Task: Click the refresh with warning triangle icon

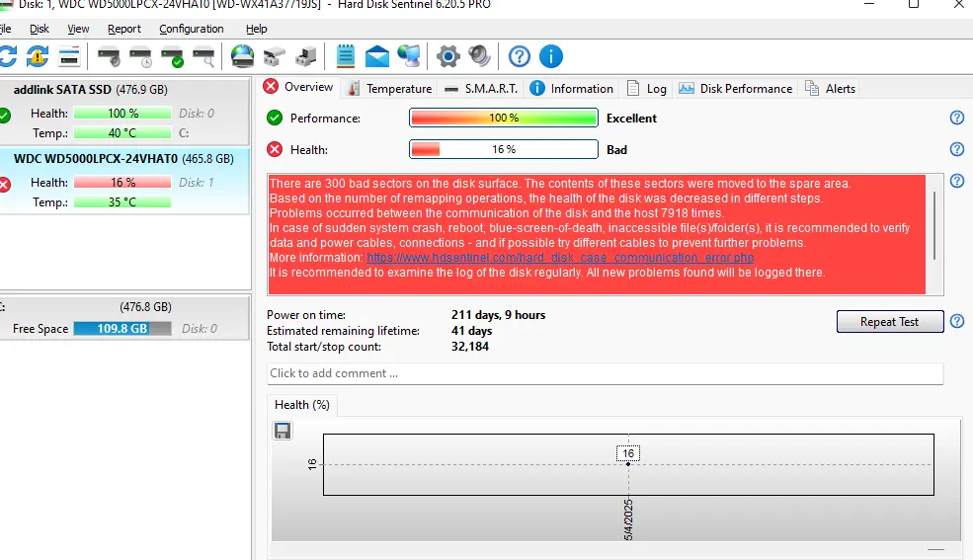Action: [x=38, y=56]
